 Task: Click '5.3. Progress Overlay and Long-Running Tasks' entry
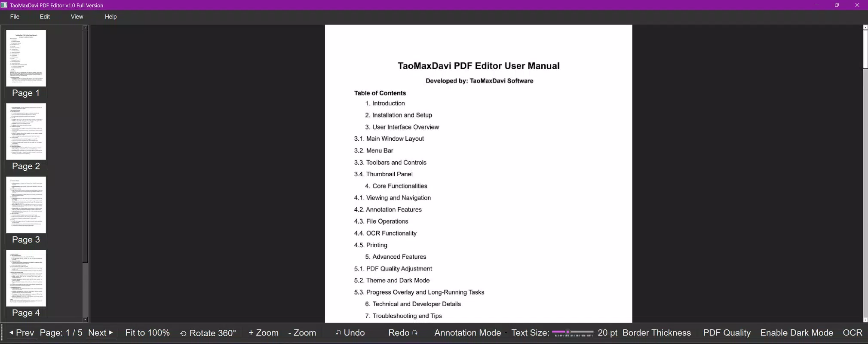point(419,292)
